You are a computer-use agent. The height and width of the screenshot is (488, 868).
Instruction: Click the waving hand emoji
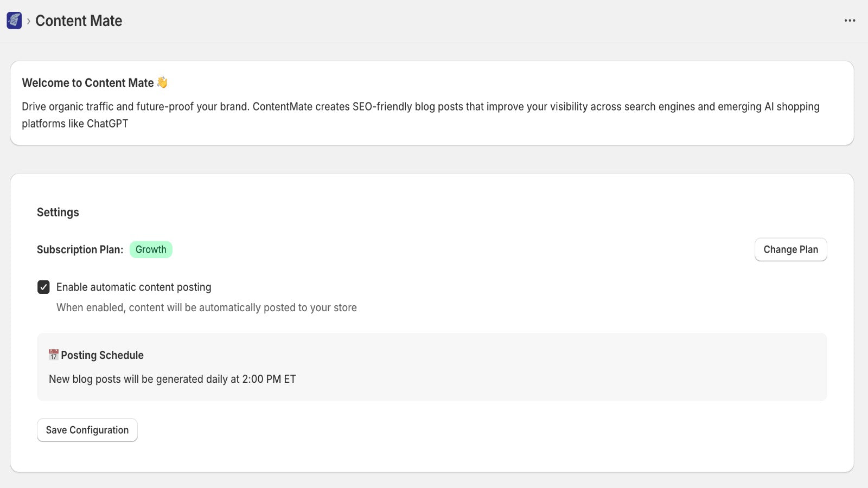click(x=162, y=82)
